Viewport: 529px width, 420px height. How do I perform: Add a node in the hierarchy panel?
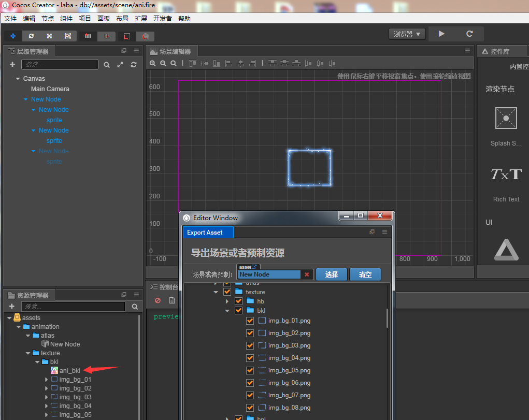pyautogui.click(x=12, y=64)
